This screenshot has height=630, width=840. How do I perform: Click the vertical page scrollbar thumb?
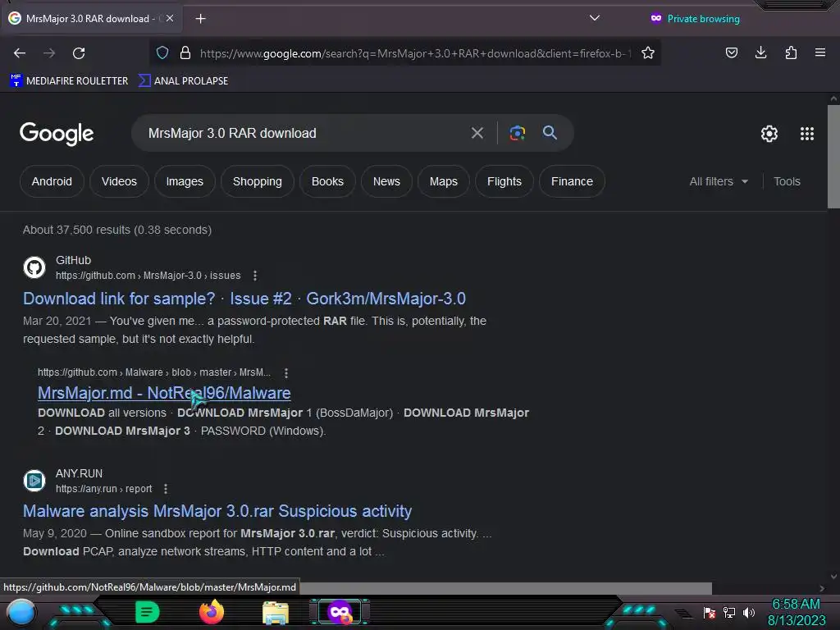click(833, 157)
